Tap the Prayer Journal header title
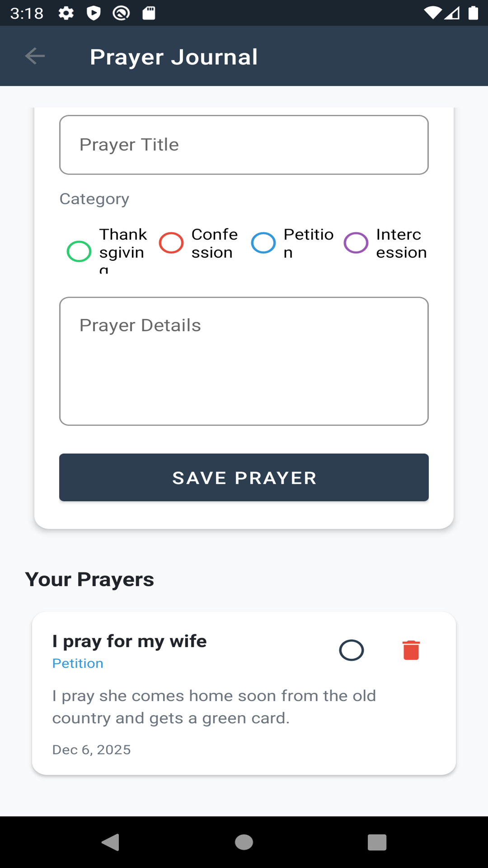The width and height of the screenshot is (488, 868). [x=174, y=57]
